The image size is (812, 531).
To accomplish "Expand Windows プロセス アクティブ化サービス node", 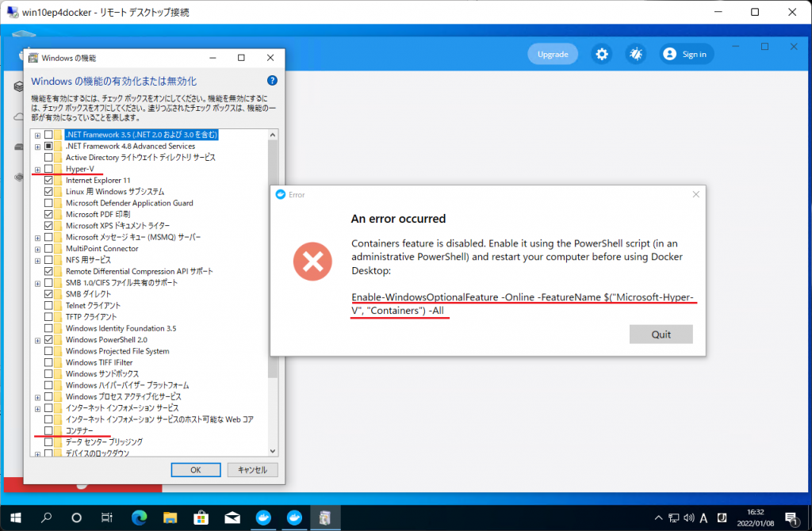I will coord(37,397).
